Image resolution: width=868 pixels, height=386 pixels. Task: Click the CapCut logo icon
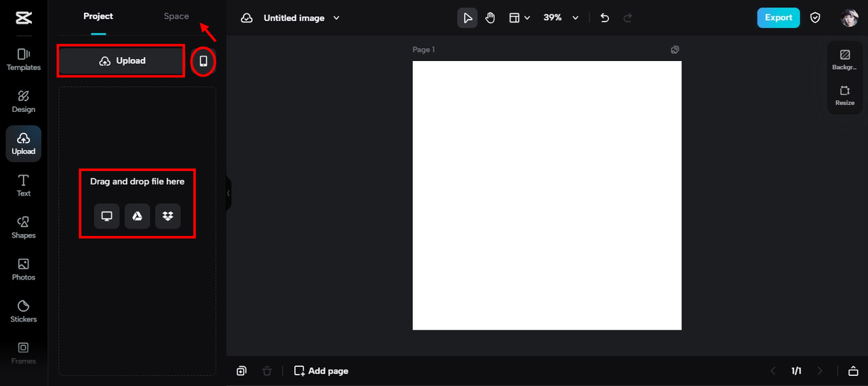point(24,18)
